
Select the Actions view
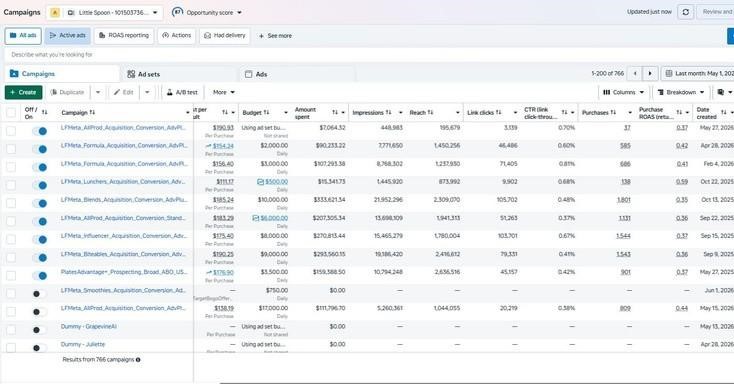(176, 36)
